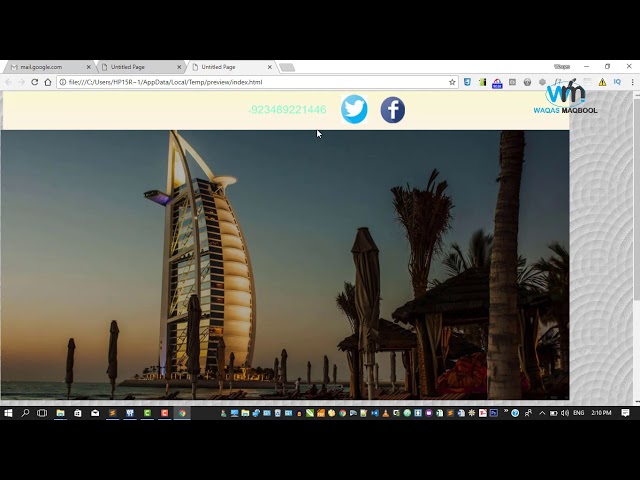Open the Chrome three-dot menu
The width and height of the screenshot is (640, 480).
pos(632,82)
